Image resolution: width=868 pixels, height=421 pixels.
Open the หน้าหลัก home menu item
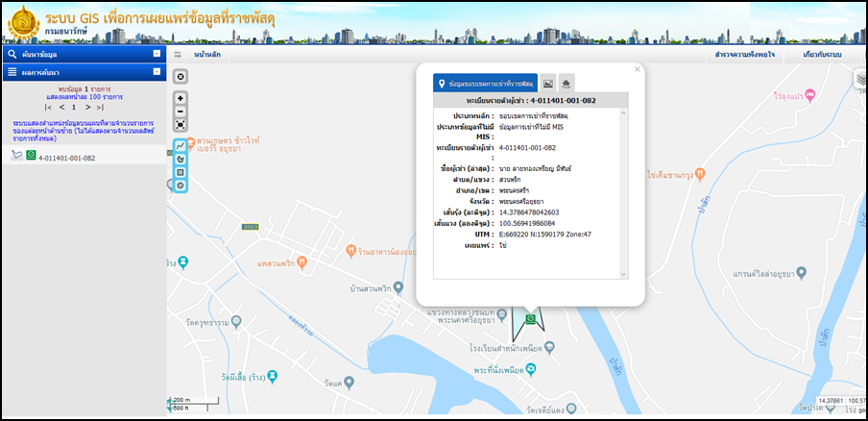pos(207,56)
